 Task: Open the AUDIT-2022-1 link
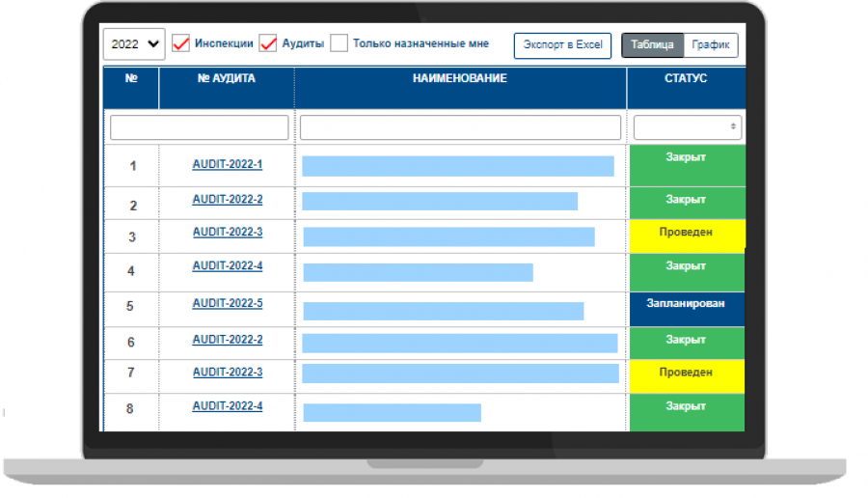click(228, 165)
